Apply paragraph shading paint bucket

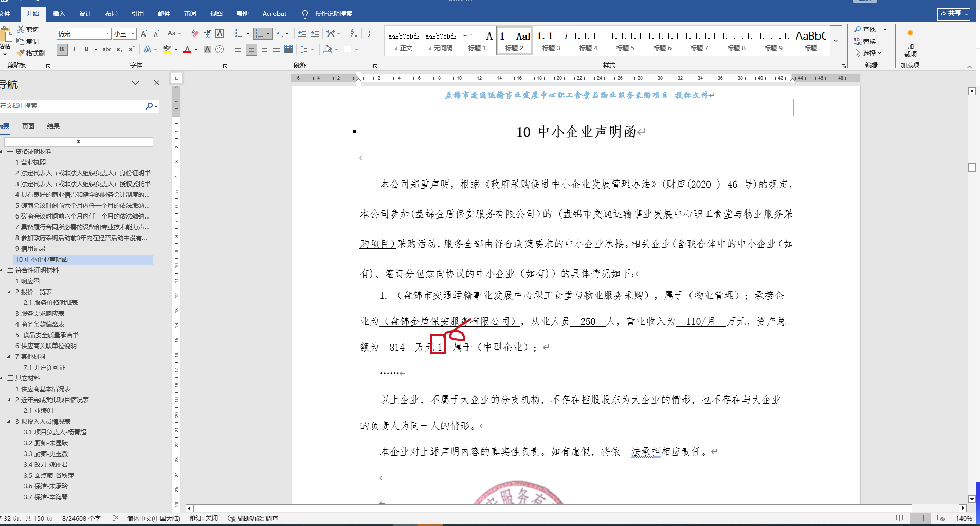coord(328,49)
